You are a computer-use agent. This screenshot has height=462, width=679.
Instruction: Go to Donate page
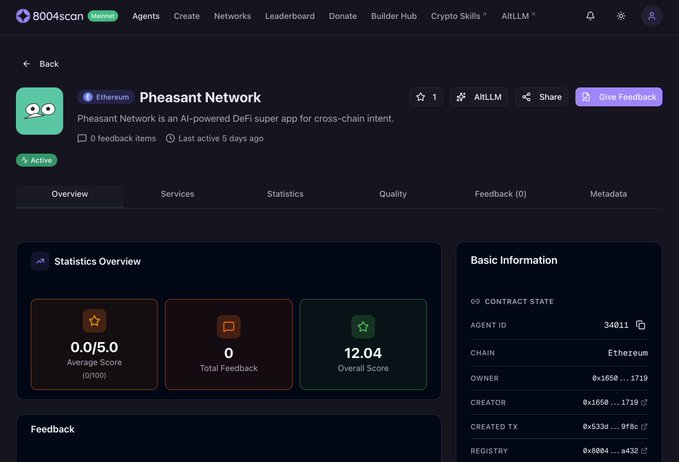[343, 16]
